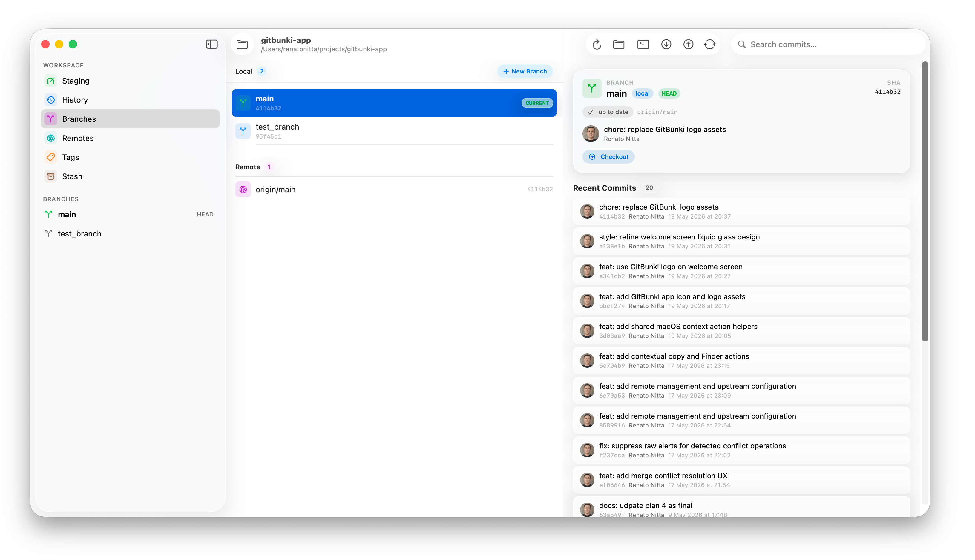
Task: Open commit 'docs: udpate plan 4 as final'
Action: click(x=741, y=507)
